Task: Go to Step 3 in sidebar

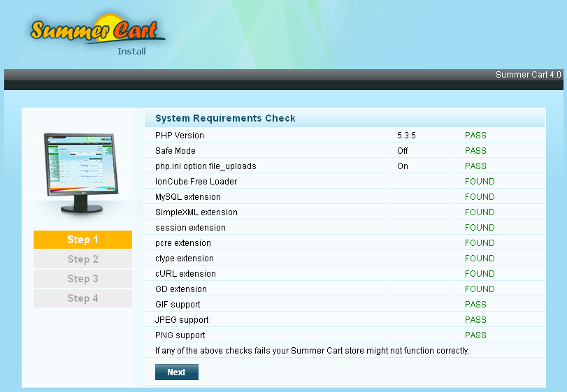Action: point(82,279)
